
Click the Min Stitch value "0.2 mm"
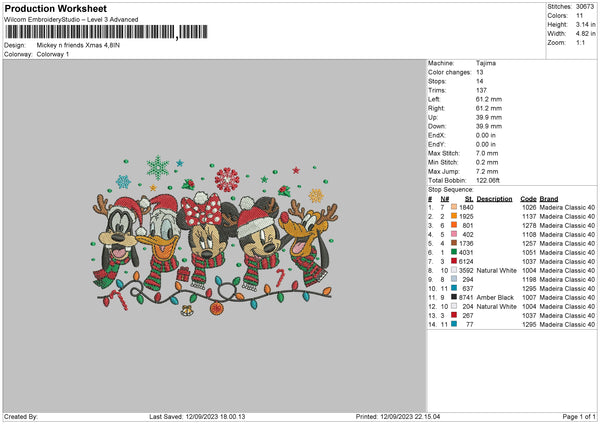point(487,162)
